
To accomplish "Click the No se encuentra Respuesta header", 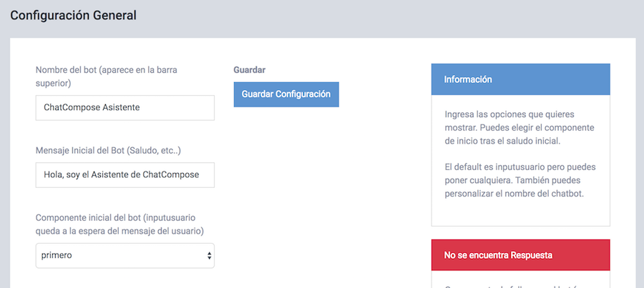I will click(520, 255).
